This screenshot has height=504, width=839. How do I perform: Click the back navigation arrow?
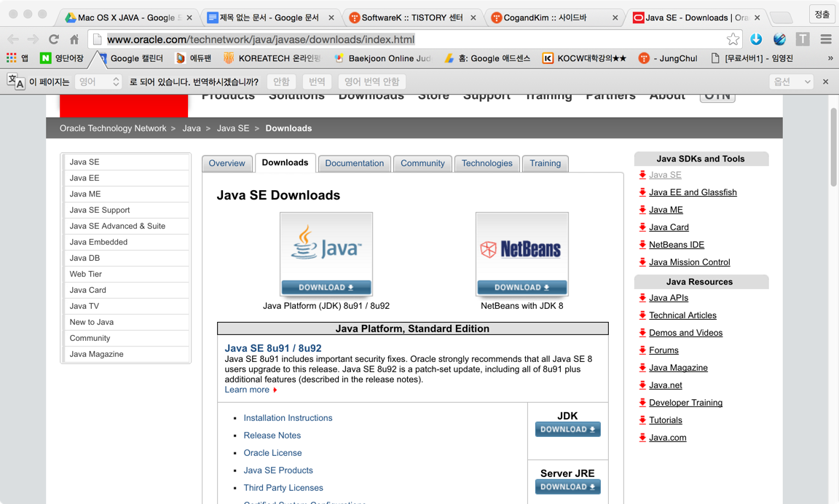point(13,39)
